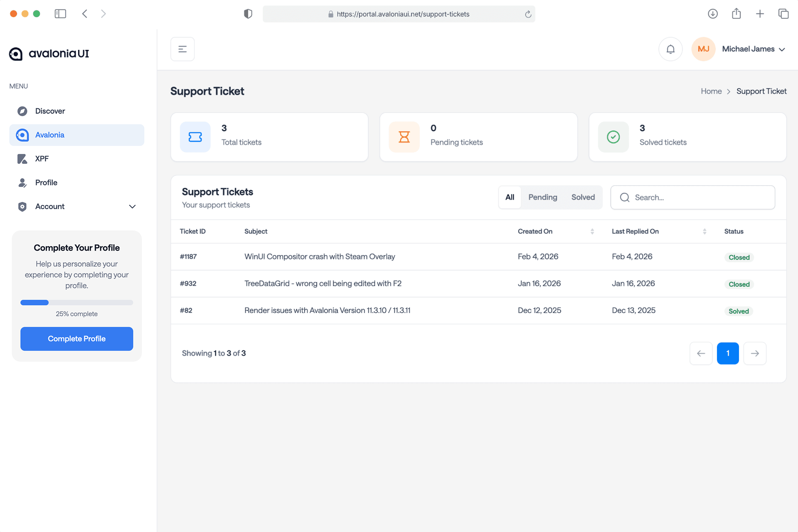The image size is (798, 532).
Task: Click inside the ticket search field
Action: tap(692, 197)
